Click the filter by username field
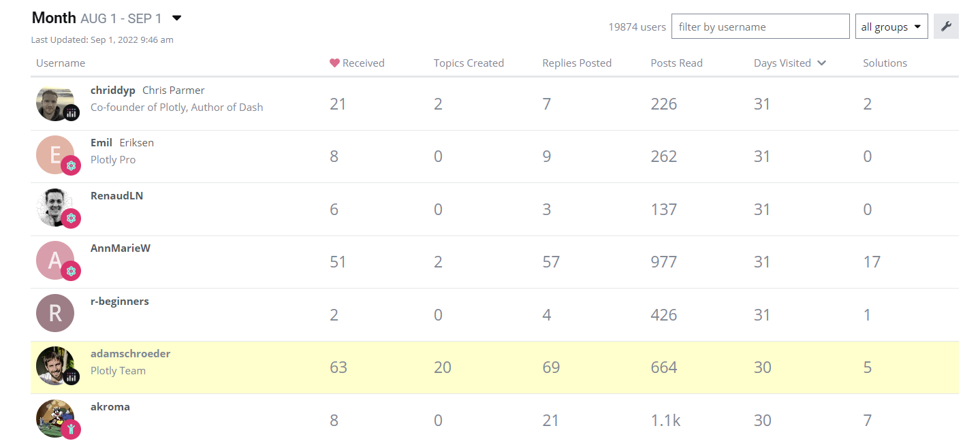 point(761,27)
